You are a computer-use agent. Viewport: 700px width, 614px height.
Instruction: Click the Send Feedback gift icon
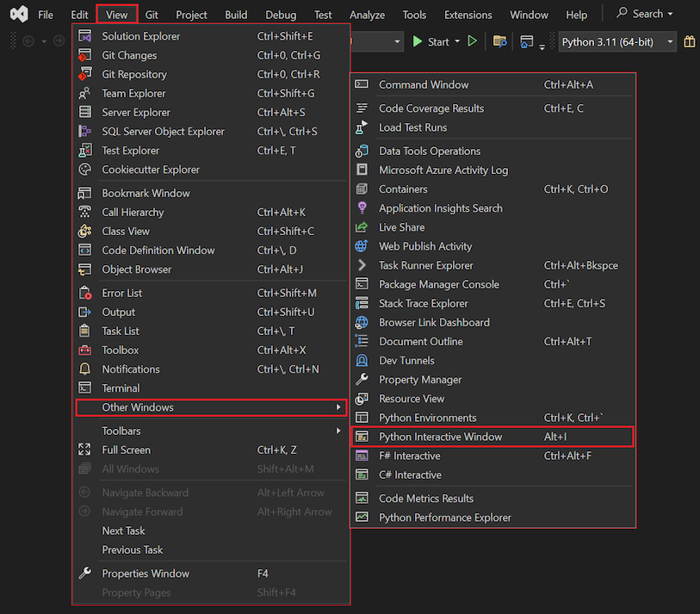tap(689, 40)
